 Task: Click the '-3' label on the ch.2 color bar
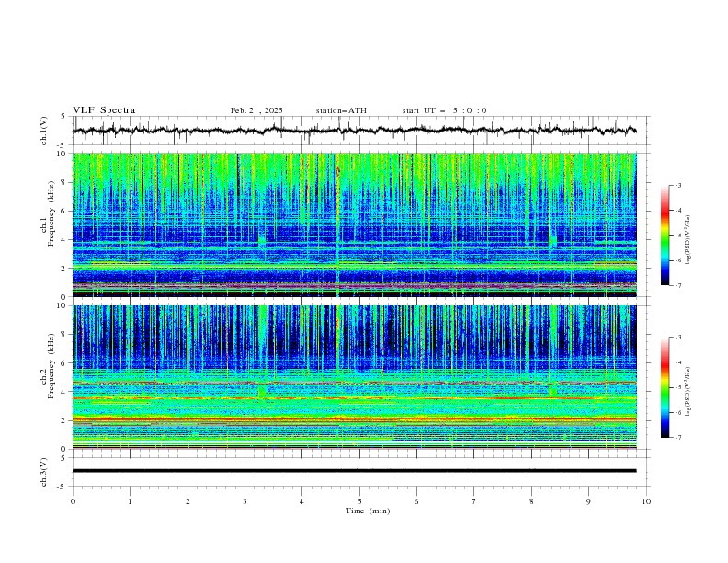pyautogui.click(x=677, y=338)
